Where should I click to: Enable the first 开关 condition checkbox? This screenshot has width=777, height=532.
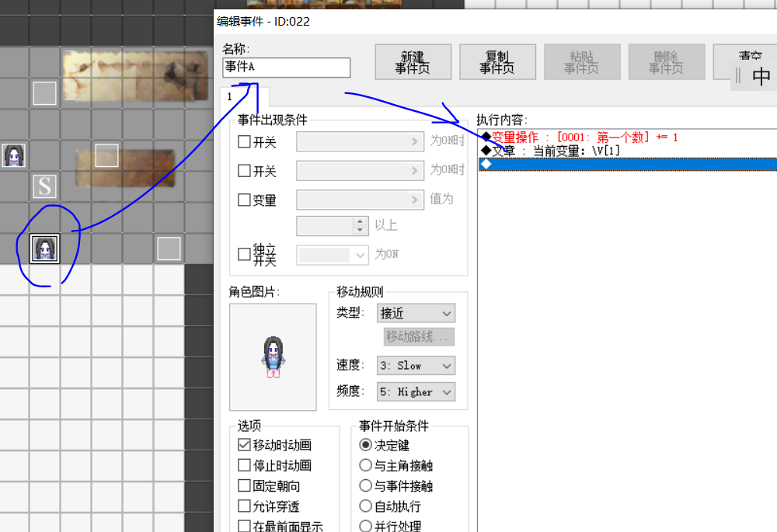[244, 141]
